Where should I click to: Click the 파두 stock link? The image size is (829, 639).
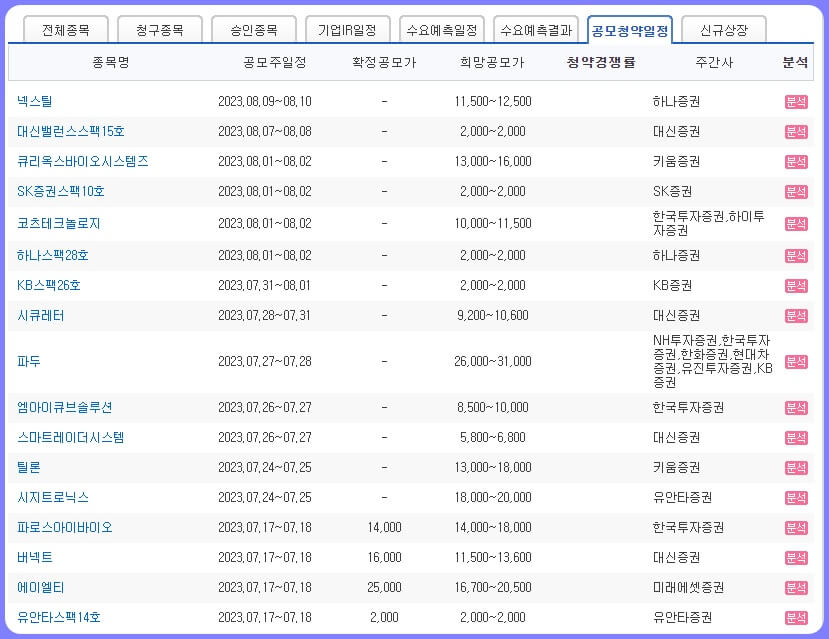[29, 362]
